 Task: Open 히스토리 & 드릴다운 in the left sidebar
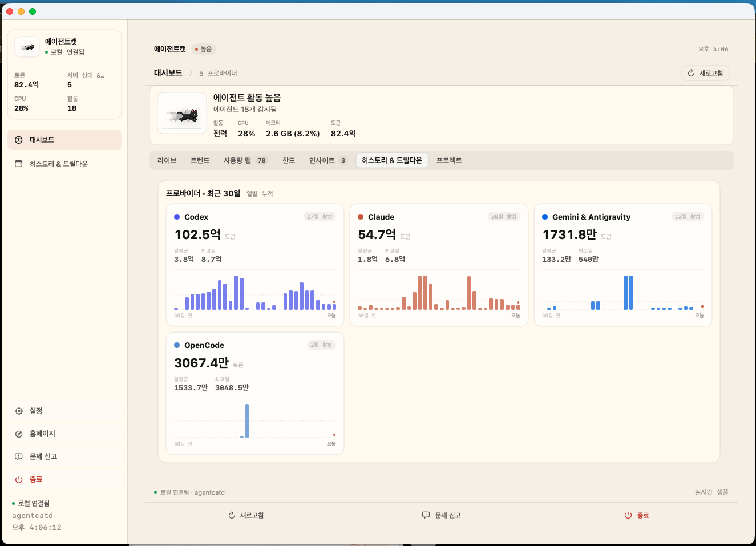[x=64, y=164]
